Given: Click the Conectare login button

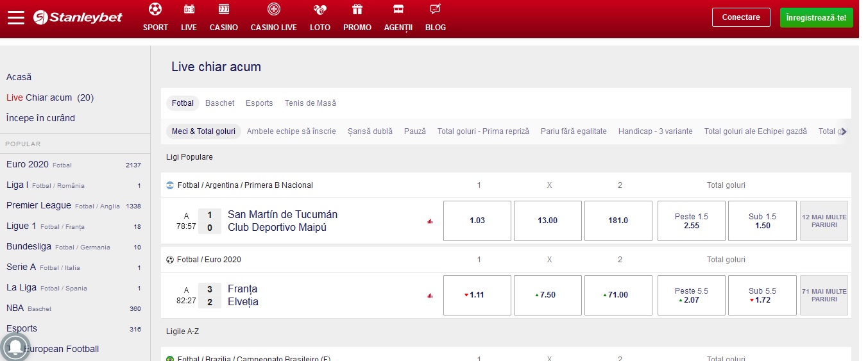Looking at the screenshot, I should [741, 17].
